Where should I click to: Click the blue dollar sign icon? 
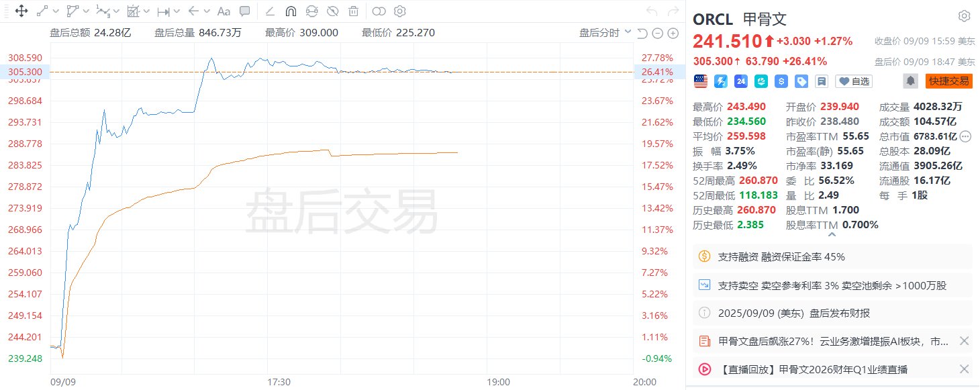click(x=781, y=81)
